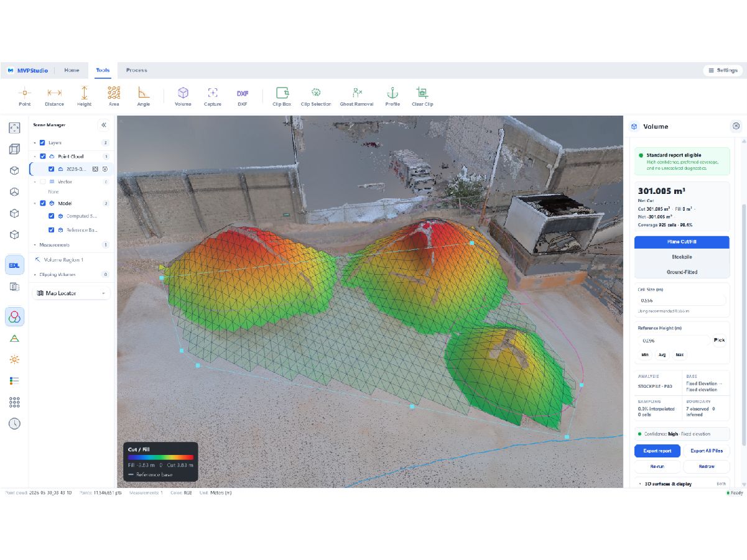Open DXF export tool

tap(243, 96)
